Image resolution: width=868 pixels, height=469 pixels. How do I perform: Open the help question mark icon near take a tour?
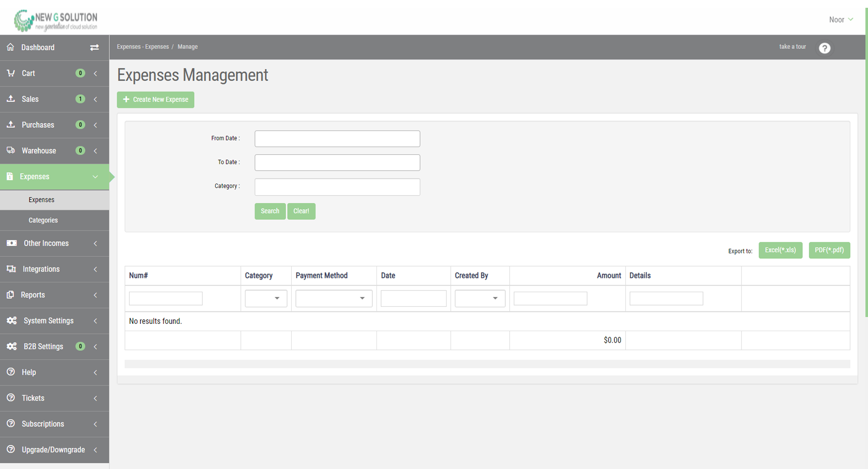824,48
